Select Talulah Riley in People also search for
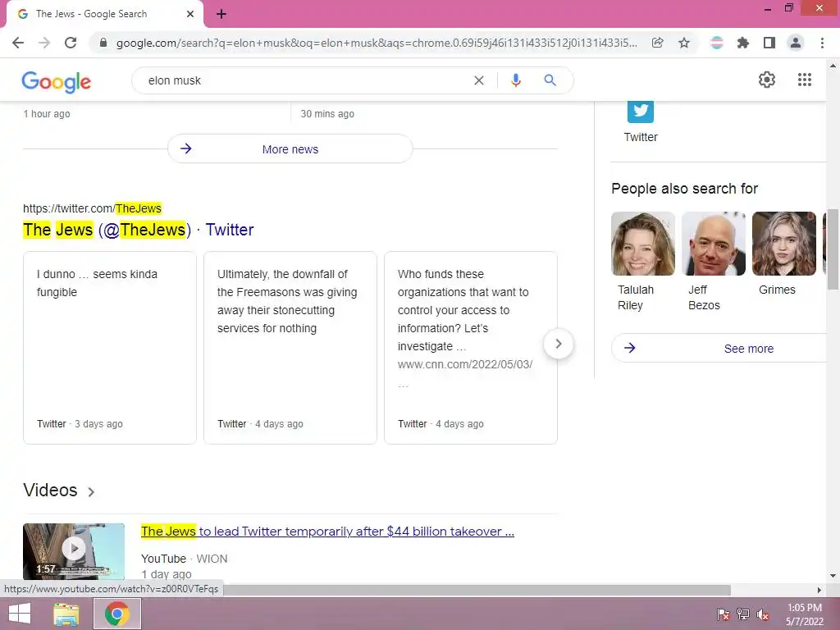The image size is (840, 630). [x=643, y=262]
